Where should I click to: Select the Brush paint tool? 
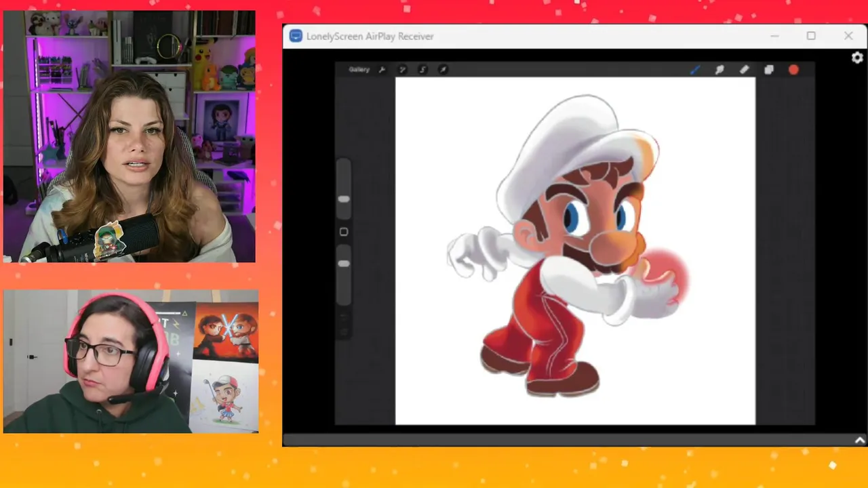click(x=694, y=69)
